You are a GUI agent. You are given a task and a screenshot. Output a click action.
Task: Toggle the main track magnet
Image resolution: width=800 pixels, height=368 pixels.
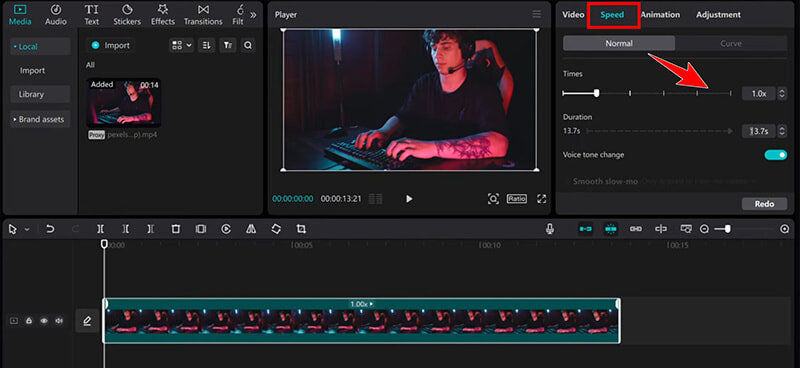click(x=585, y=229)
